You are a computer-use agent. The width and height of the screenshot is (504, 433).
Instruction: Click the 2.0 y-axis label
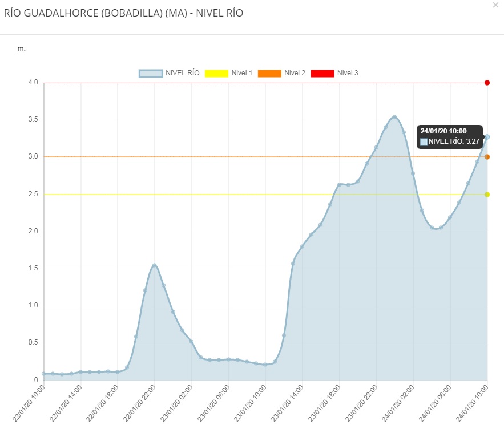[33, 231]
